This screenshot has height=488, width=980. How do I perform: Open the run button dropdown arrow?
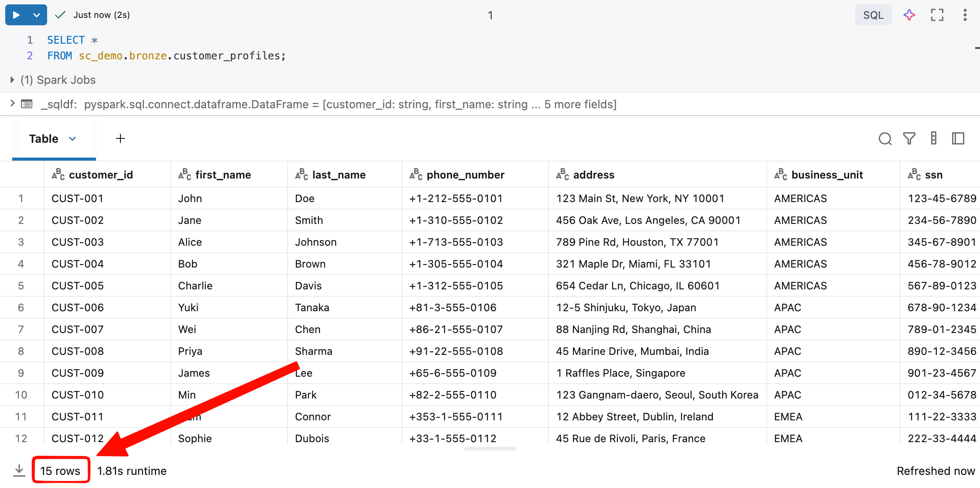tap(36, 14)
